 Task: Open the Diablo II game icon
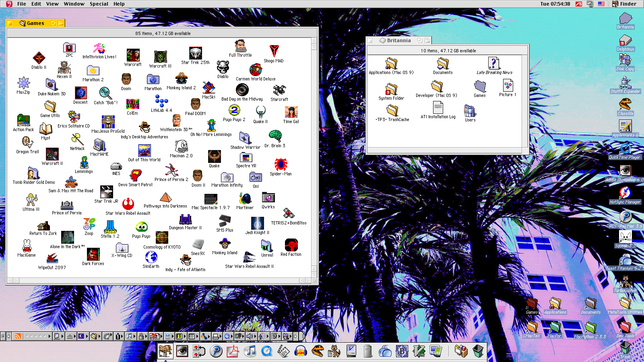point(39,58)
